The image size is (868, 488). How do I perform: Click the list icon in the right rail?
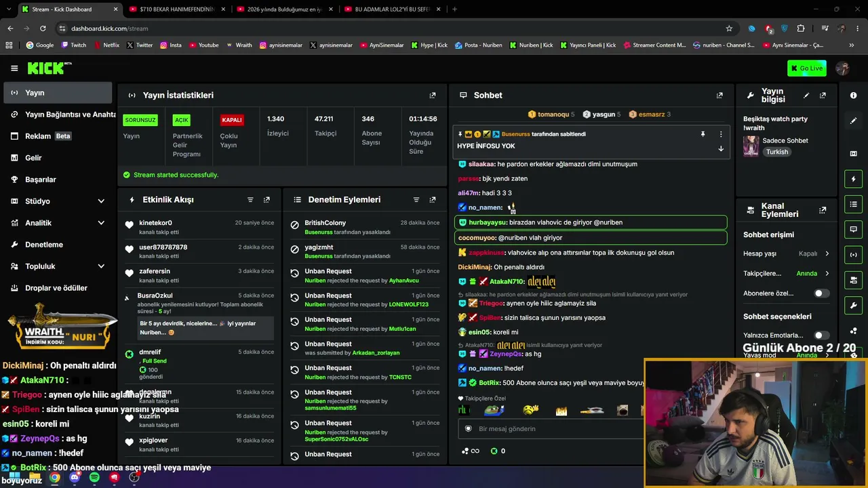coord(854,204)
